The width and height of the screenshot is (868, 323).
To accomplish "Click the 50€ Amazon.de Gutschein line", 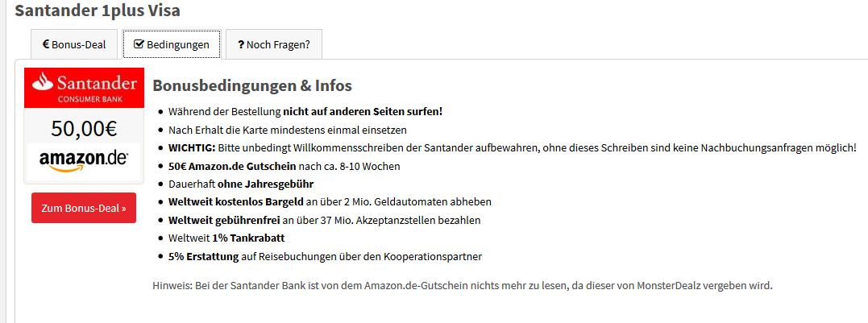I will (284, 166).
